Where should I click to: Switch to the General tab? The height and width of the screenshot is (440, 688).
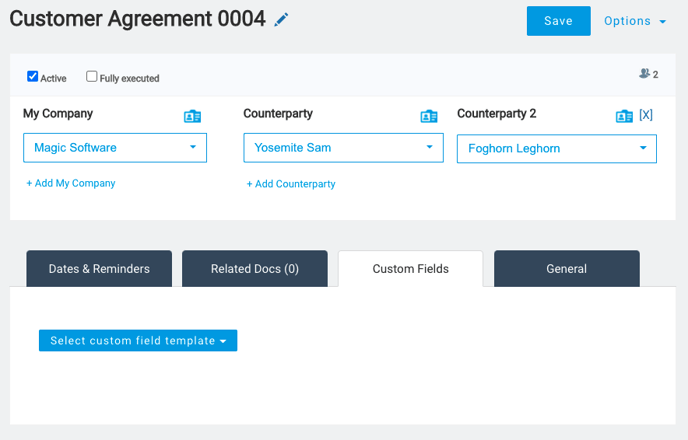point(566,268)
